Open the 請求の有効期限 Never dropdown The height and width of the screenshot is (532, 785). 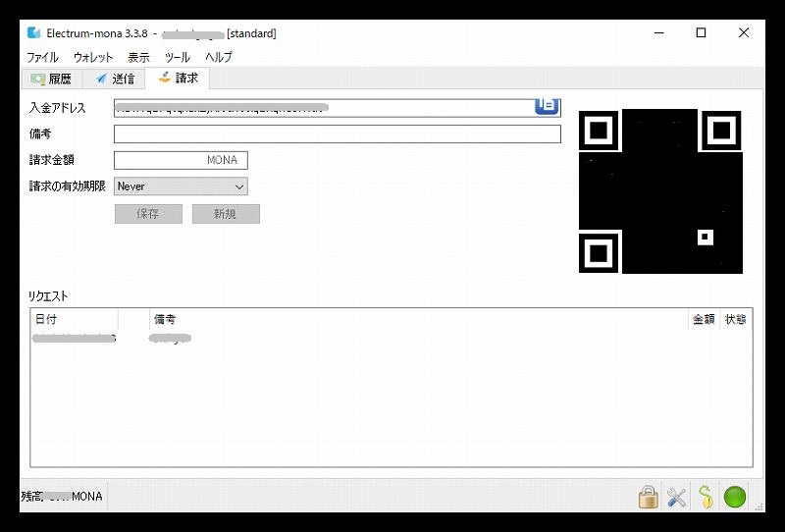(x=181, y=186)
